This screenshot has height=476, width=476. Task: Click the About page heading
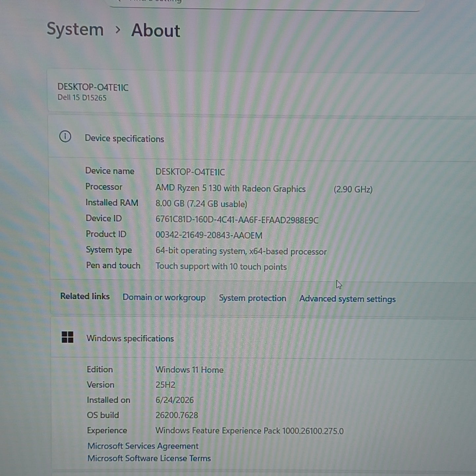[x=155, y=31]
